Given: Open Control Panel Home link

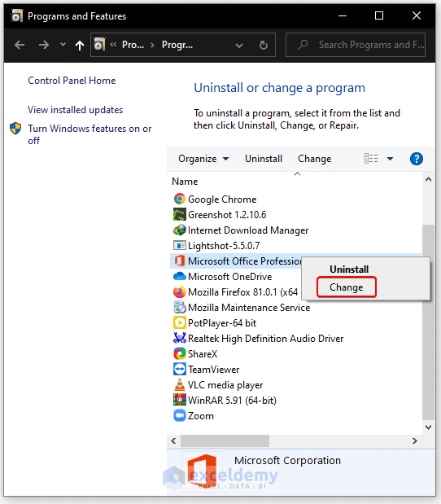Looking at the screenshot, I should tap(72, 81).
